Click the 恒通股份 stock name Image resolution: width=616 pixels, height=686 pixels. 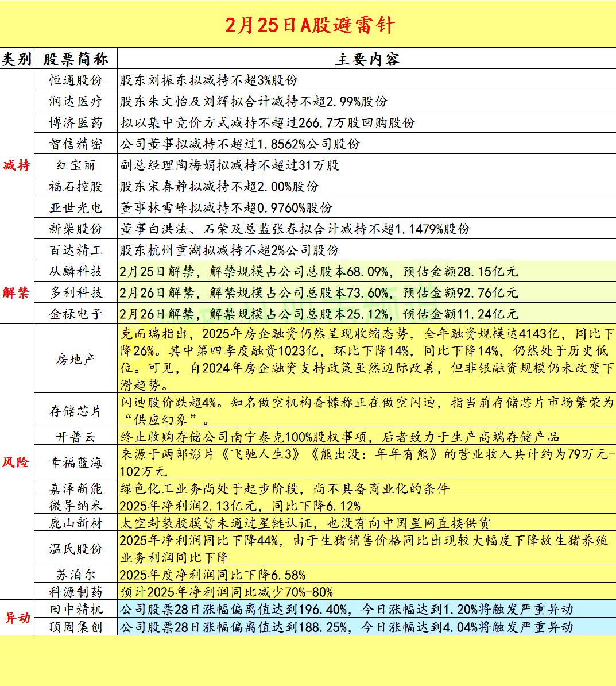coord(77,80)
